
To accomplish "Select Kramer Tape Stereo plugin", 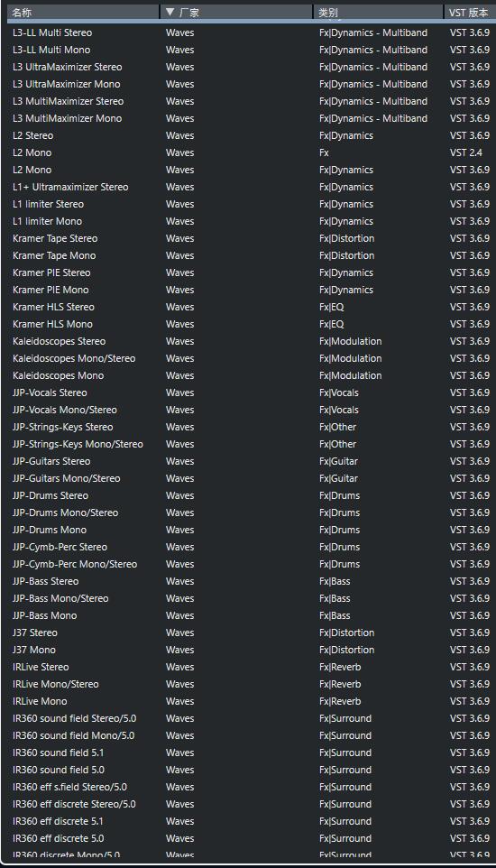I will click(249, 238).
